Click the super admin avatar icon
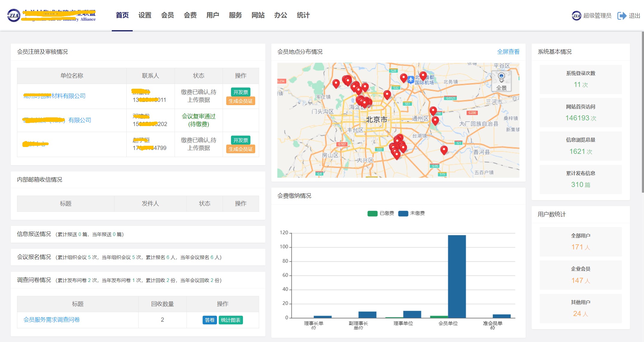This screenshot has height=342, width=644. tap(576, 16)
